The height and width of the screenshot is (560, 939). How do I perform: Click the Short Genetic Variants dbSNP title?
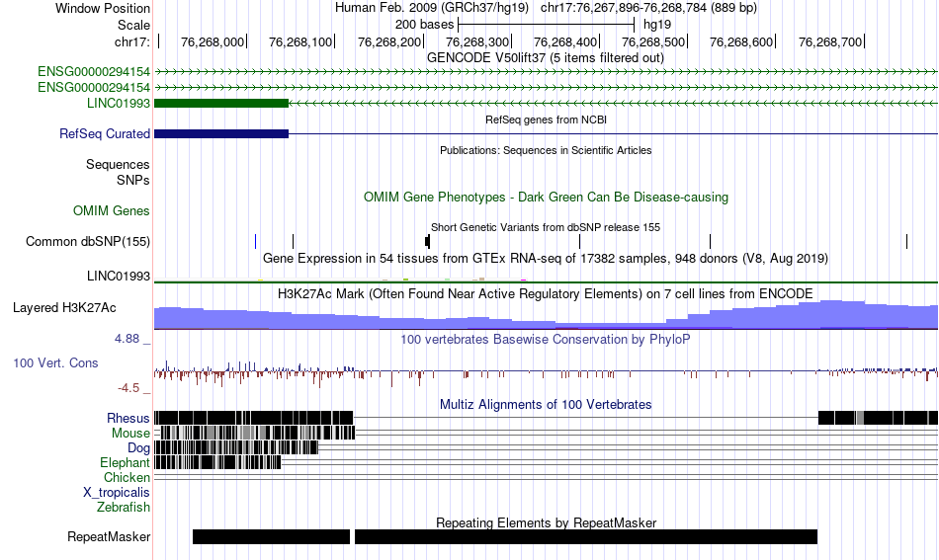coord(546,227)
